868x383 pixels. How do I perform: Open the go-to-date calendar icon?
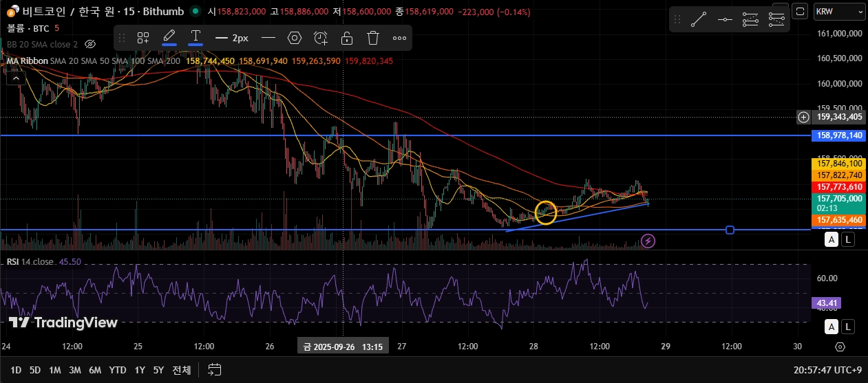point(215,370)
